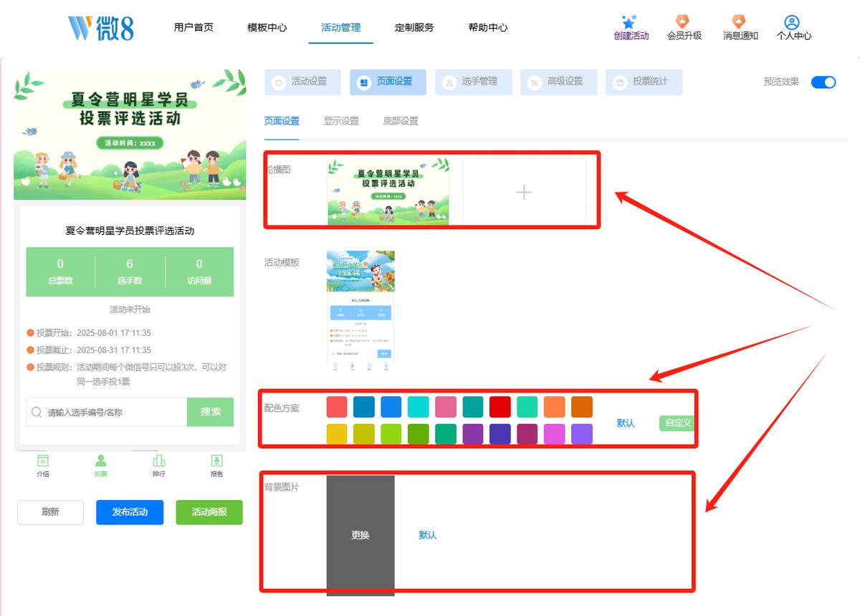Image resolution: width=860 pixels, height=616 pixels.
Task: Click 默认 link beside color swatches
Action: [x=626, y=423]
